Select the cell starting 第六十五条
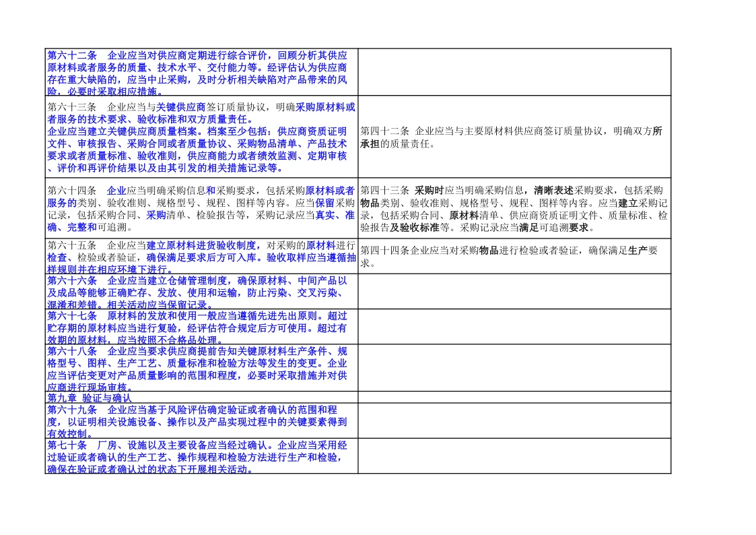Screen dimensions: 756x535 (x=201, y=256)
